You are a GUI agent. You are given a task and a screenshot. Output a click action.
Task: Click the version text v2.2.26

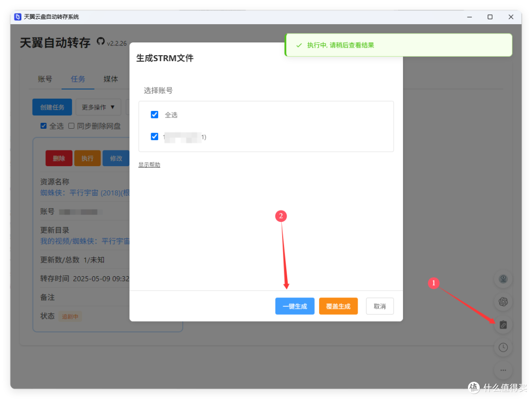tap(117, 43)
